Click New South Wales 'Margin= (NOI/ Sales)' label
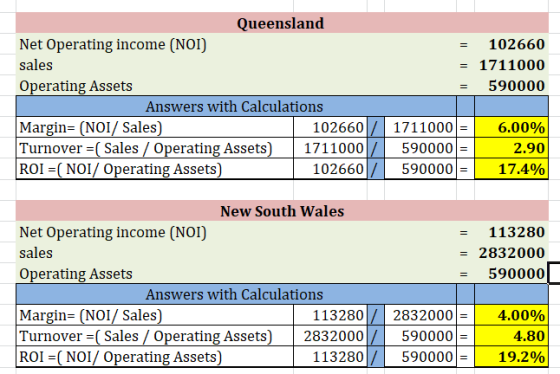This screenshot has width=560, height=374. pos(91,315)
